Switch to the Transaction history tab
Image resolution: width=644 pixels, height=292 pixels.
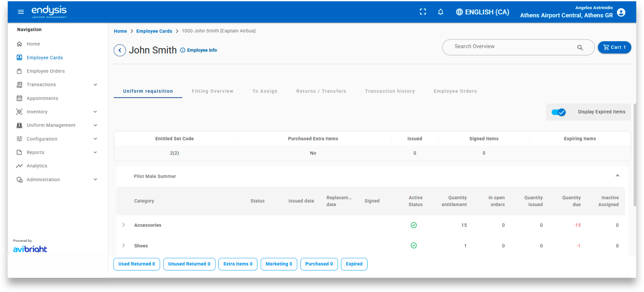click(389, 91)
